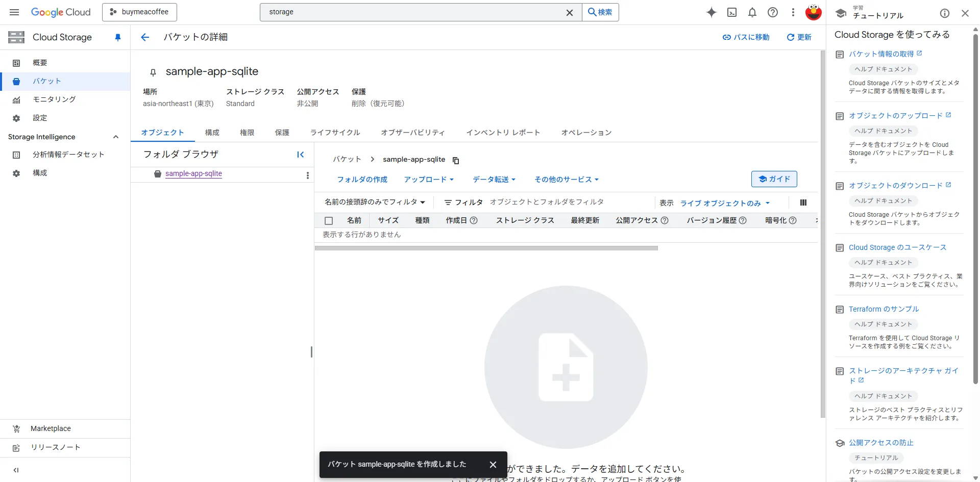Screen dimensions: 980x482
Task: Open the ライブ オブジェクトのみ display dropdown
Action: [724, 202]
